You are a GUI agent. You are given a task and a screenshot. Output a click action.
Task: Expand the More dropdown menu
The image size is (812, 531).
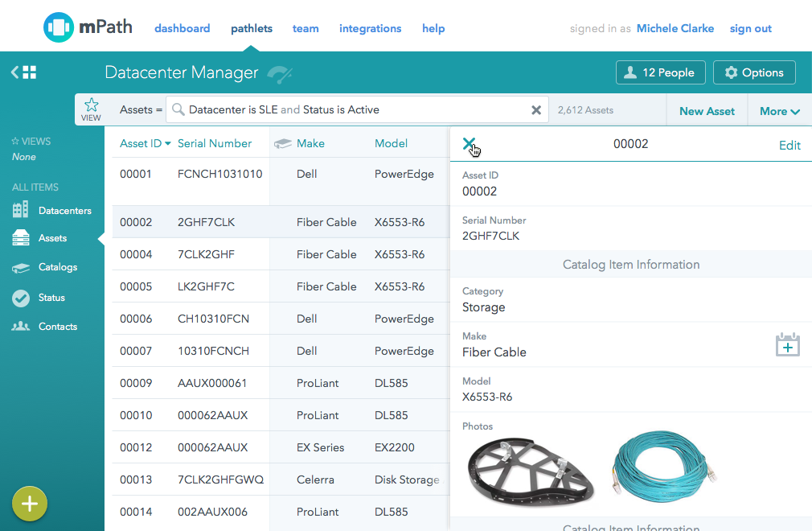[779, 111]
